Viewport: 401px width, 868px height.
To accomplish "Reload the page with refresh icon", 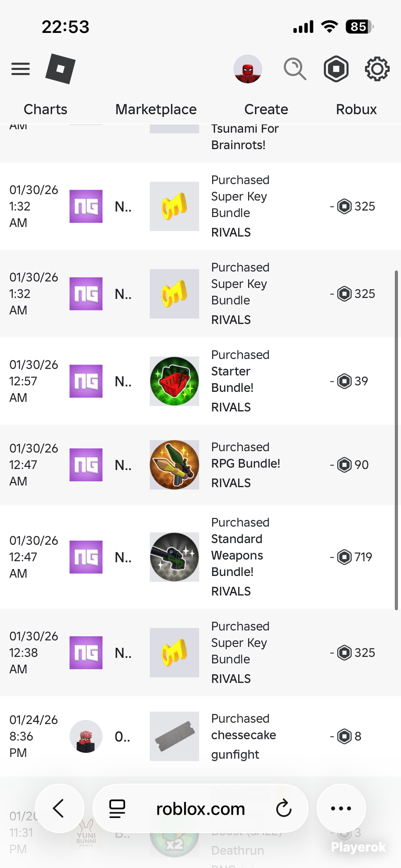I will coord(284,808).
